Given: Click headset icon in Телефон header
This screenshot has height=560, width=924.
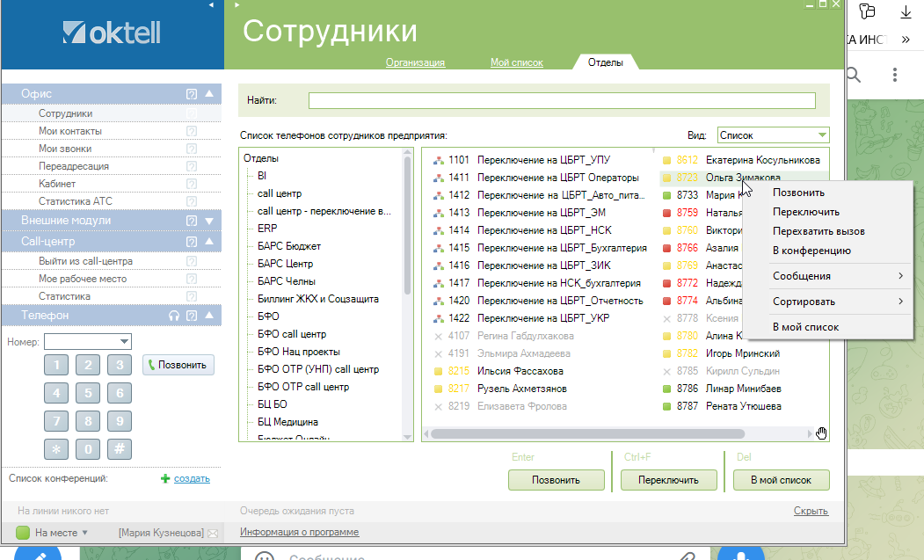Looking at the screenshot, I should [x=174, y=316].
